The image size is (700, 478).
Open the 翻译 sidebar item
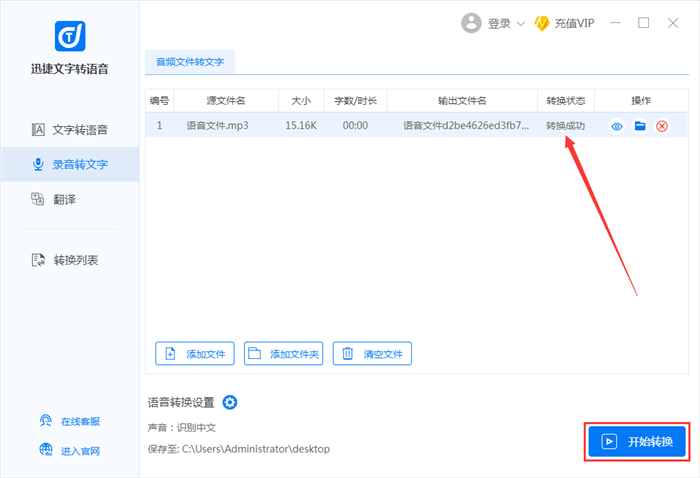click(x=70, y=199)
